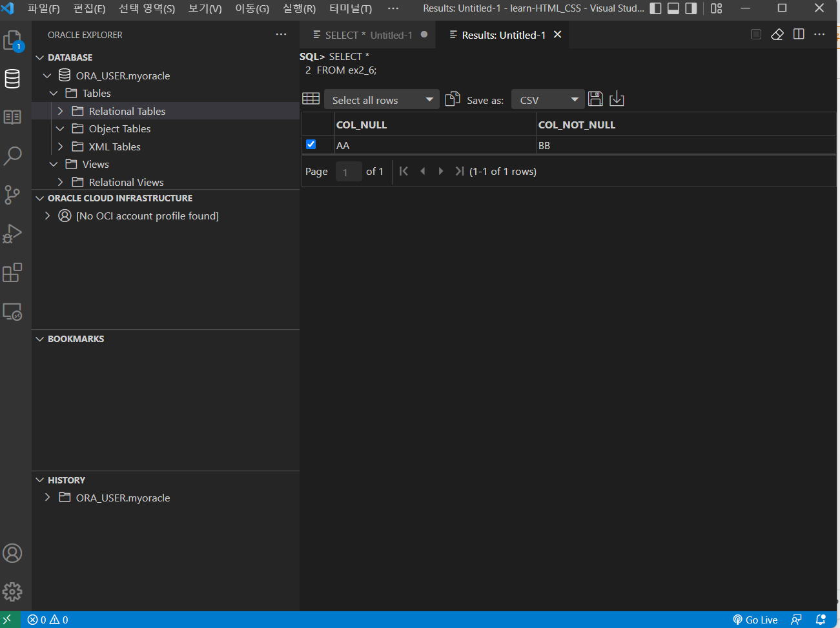840x628 pixels.
Task: Open the Manage gear icon
Action: click(x=12, y=592)
